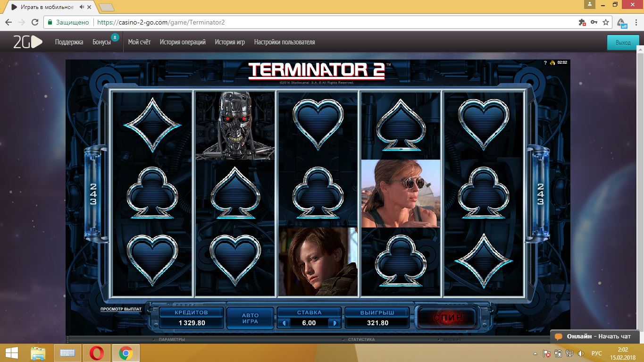Open the Windows Start button
The height and width of the screenshot is (362, 644).
coord(12,353)
